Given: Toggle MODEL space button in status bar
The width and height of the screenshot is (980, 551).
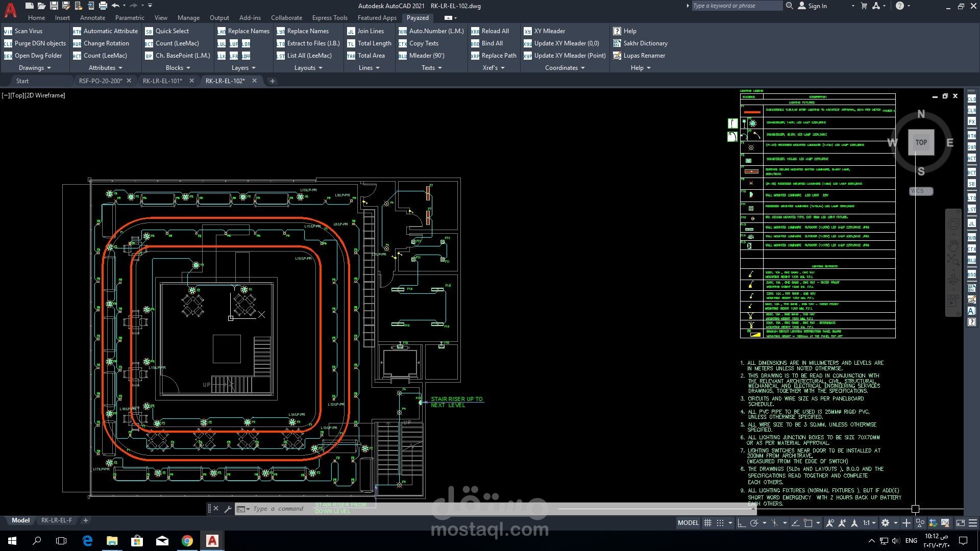Looking at the screenshot, I should click(x=688, y=523).
